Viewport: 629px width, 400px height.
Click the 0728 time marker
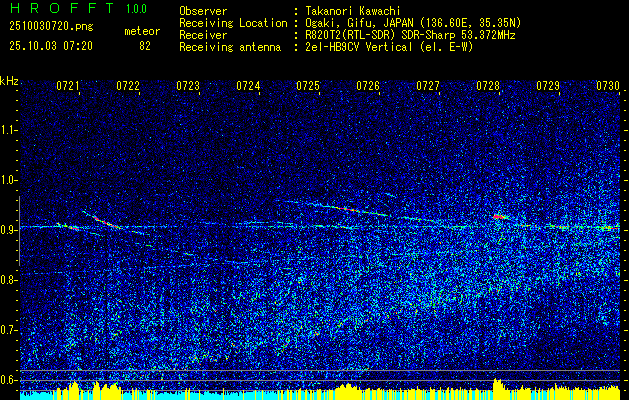pos(488,86)
